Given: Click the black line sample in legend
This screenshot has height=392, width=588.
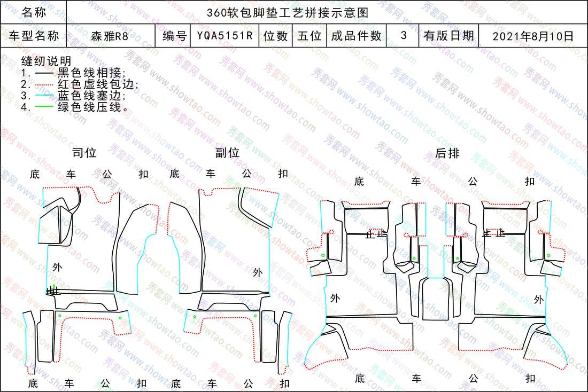Looking at the screenshot, I should click(44, 73).
